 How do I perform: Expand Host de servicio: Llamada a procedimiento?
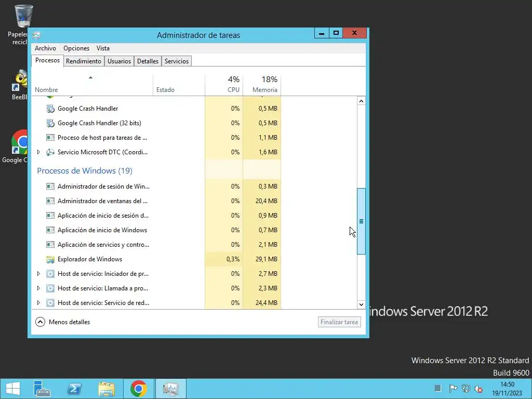click(x=38, y=288)
